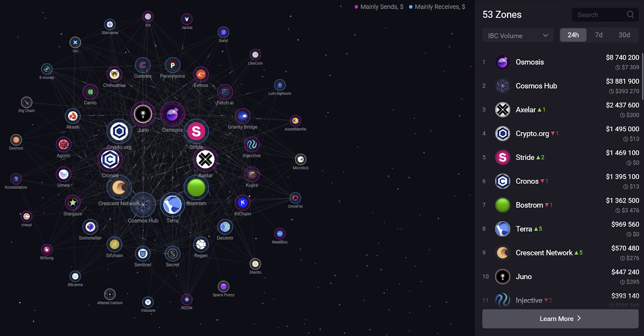Select the Akash node

[73, 116]
